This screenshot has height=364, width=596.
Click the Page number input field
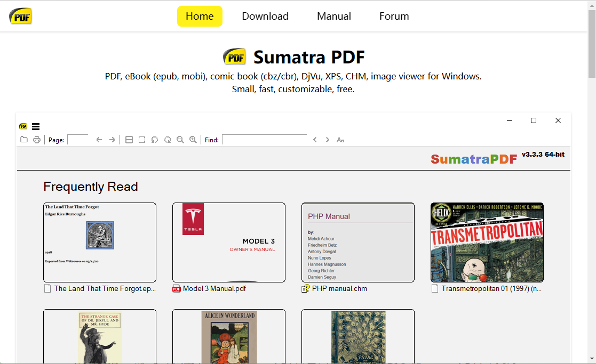78,140
